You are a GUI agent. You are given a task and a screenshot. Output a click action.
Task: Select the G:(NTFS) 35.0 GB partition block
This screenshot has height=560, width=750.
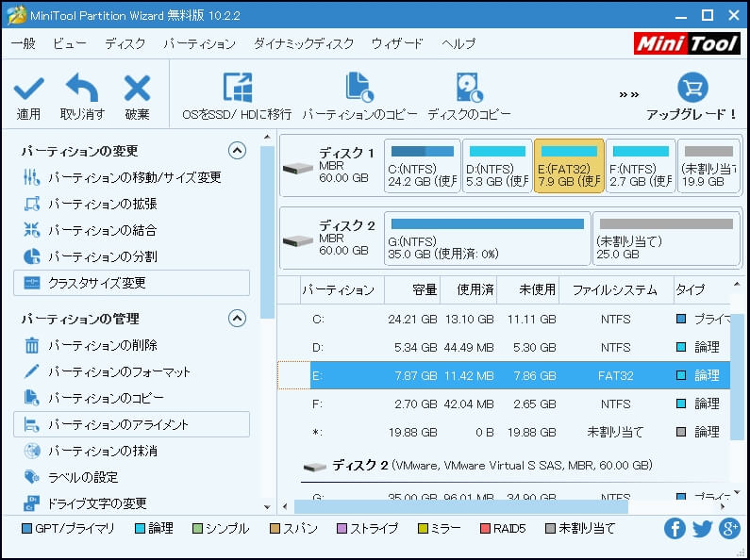488,239
